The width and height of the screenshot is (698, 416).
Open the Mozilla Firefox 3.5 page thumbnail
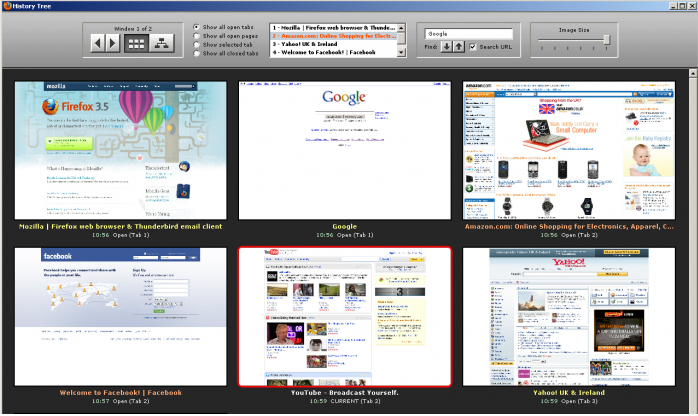(121, 150)
